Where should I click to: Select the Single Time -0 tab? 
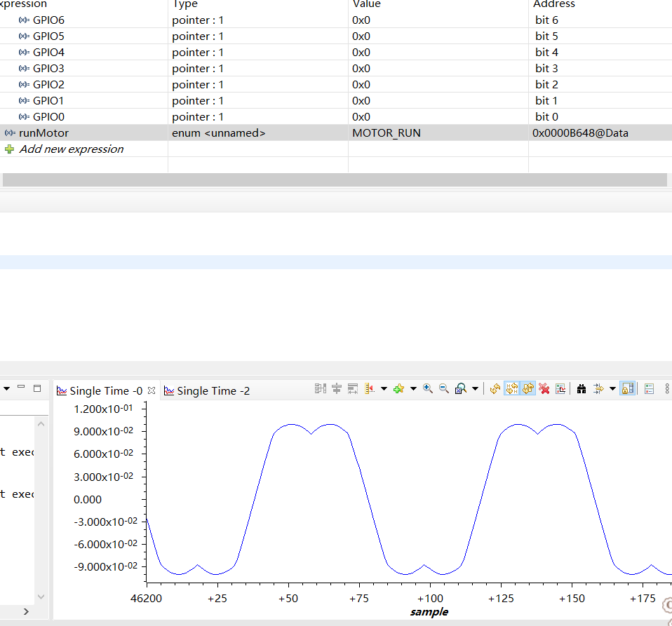tap(105, 391)
